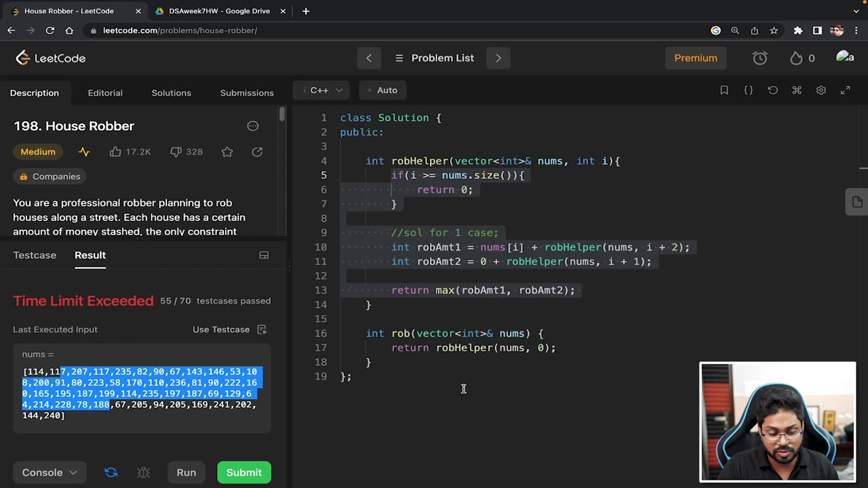Toggle the Auto complete setting

coord(382,90)
